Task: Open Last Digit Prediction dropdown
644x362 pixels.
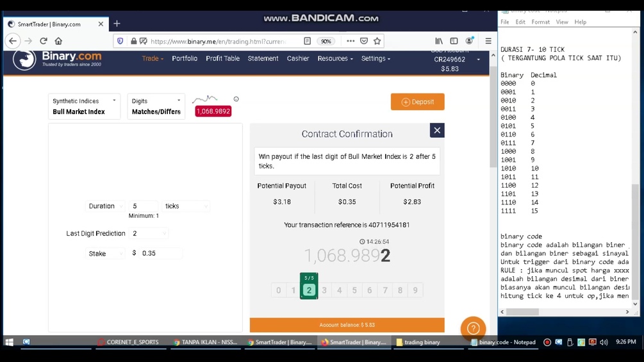Action: pyautogui.click(x=149, y=233)
